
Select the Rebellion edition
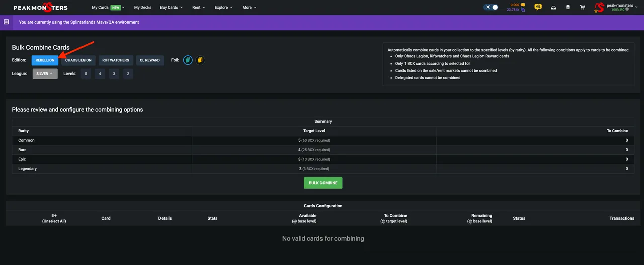(45, 60)
